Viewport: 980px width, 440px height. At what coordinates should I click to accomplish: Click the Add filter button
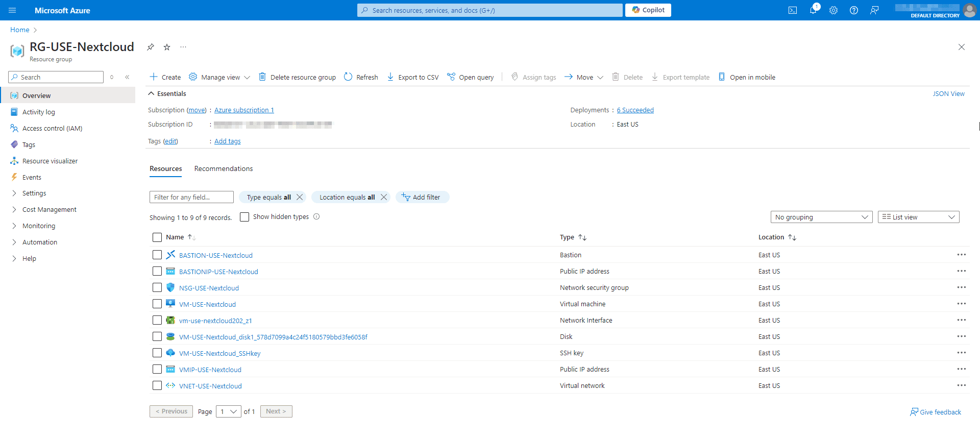pyautogui.click(x=422, y=197)
